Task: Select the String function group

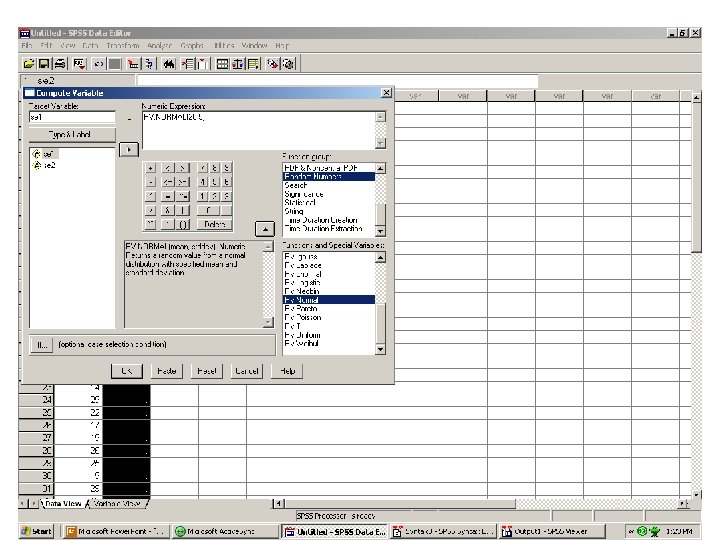Action: pos(329,211)
